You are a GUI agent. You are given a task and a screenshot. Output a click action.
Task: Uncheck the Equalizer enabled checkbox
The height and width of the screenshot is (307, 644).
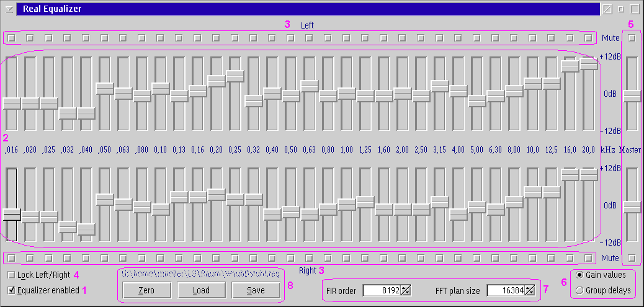12,290
